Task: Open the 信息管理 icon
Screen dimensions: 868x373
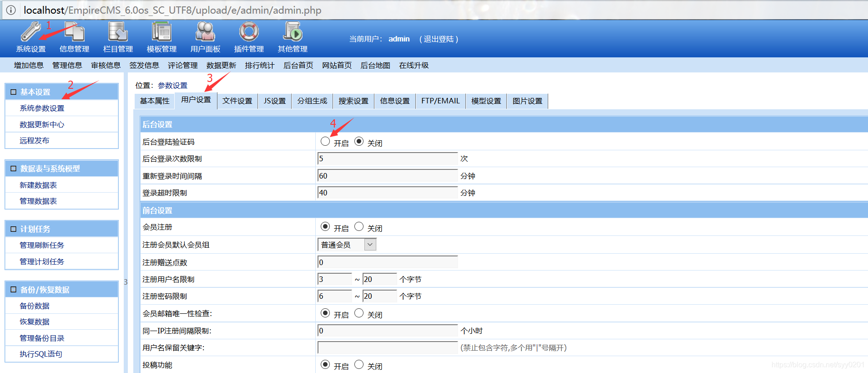Action: [x=75, y=32]
